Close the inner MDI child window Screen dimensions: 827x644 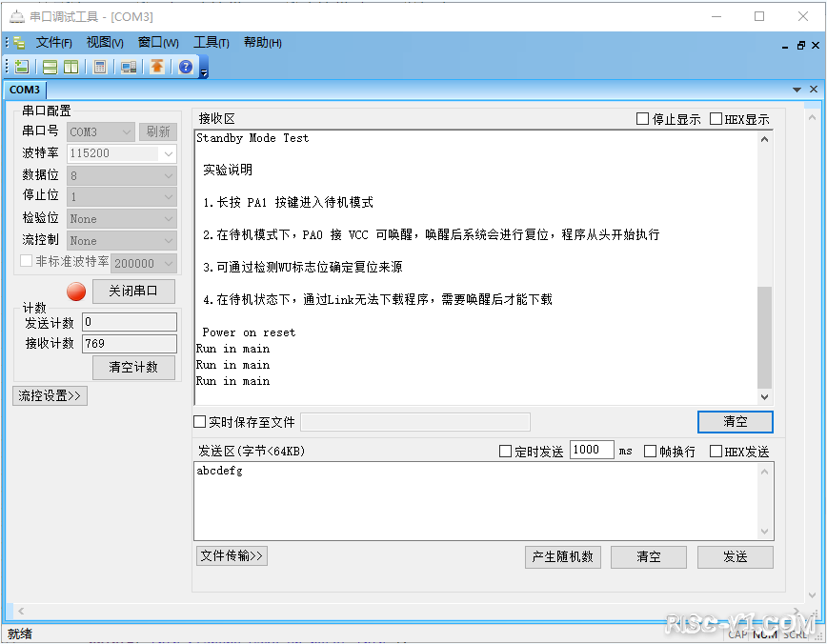pyautogui.click(x=816, y=46)
